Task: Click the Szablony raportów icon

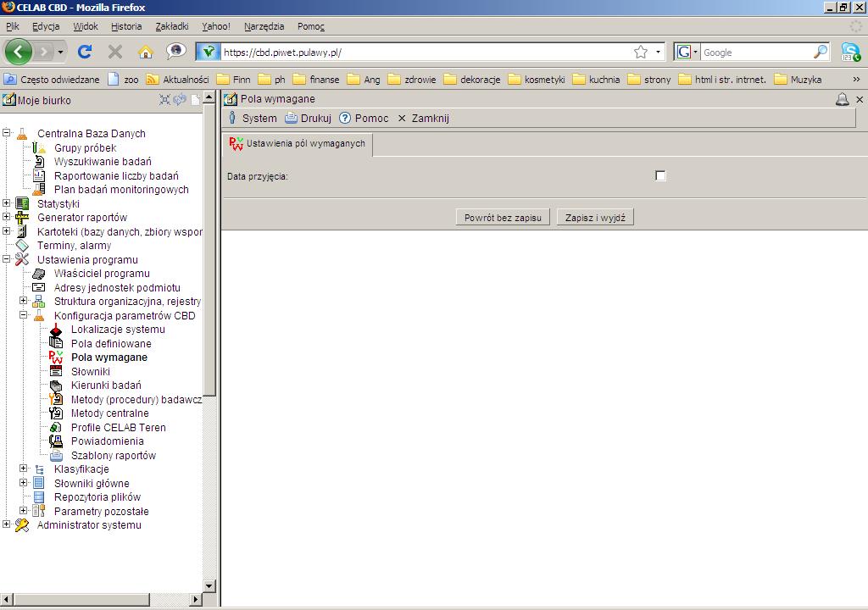Action: tap(56, 455)
